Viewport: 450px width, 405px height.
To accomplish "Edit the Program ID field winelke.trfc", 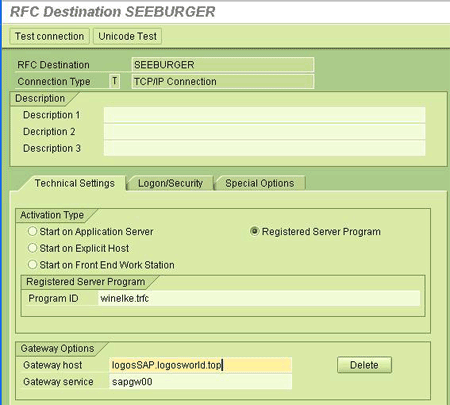I will click(259, 298).
